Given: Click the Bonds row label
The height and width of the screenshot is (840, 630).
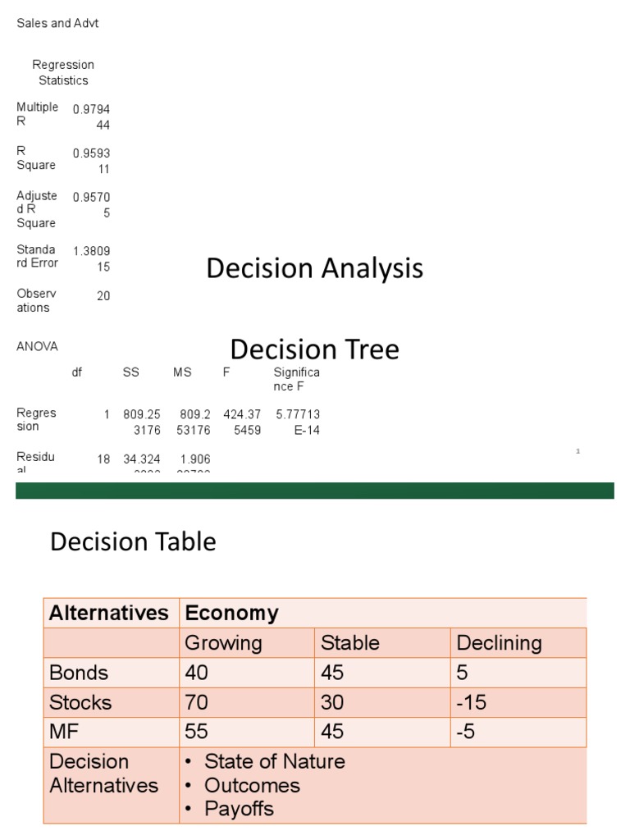Looking at the screenshot, I should point(79,673).
